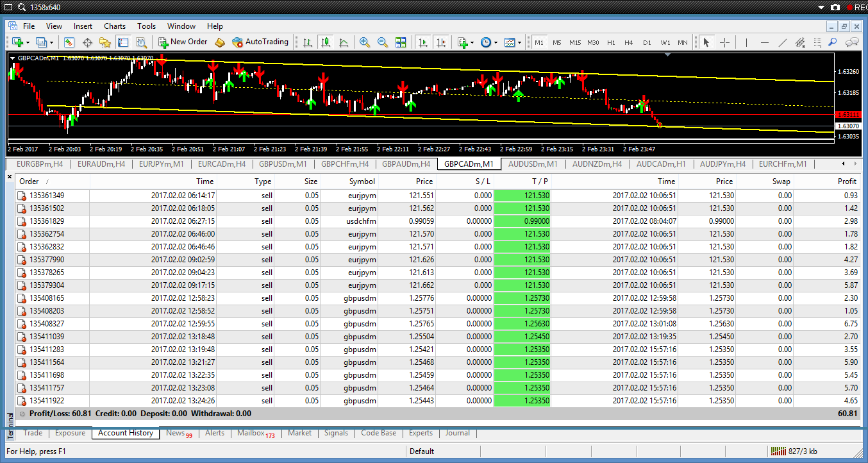Open the File menu
Viewport: 868px width, 463px height.
pyautogui.click(x=29, y=26)
